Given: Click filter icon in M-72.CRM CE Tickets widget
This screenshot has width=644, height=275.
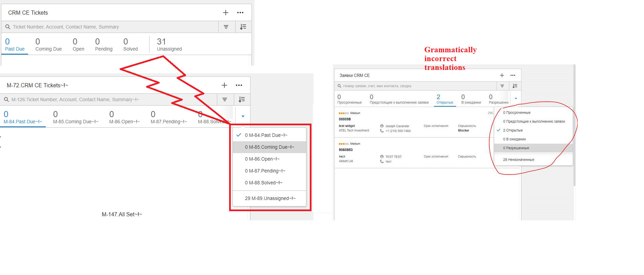Looking at the screenshot, I should coord(225,99).
